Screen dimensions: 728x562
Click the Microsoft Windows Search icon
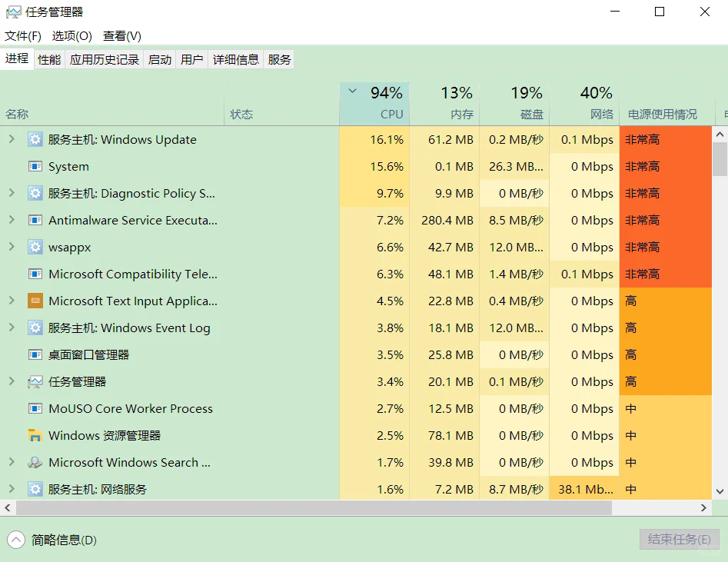[x=34, y=462]
